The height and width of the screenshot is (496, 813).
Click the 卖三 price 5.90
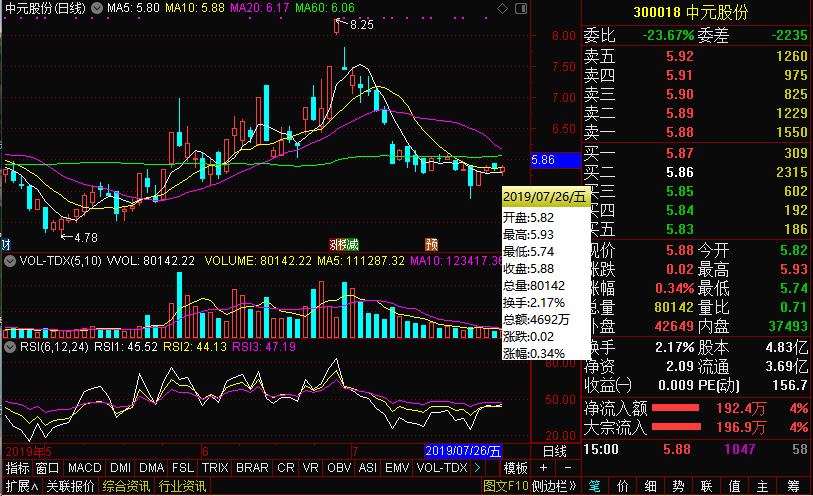(x=680, y=94)
